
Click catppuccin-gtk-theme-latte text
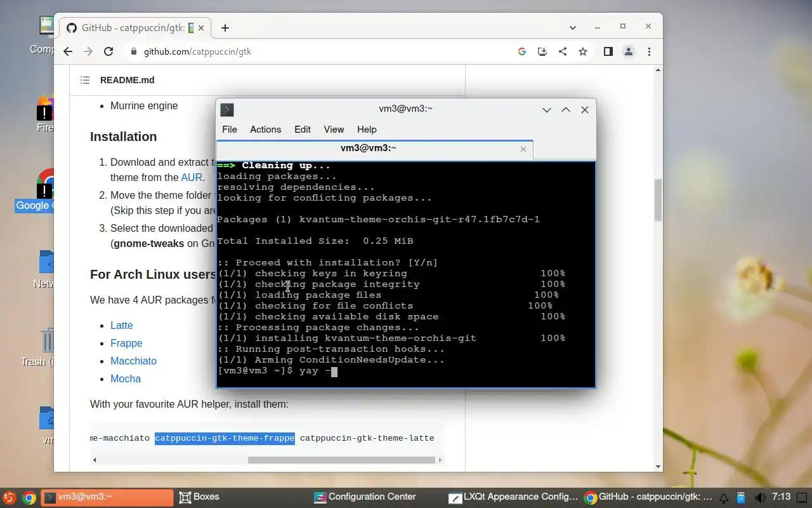(367, 438)
